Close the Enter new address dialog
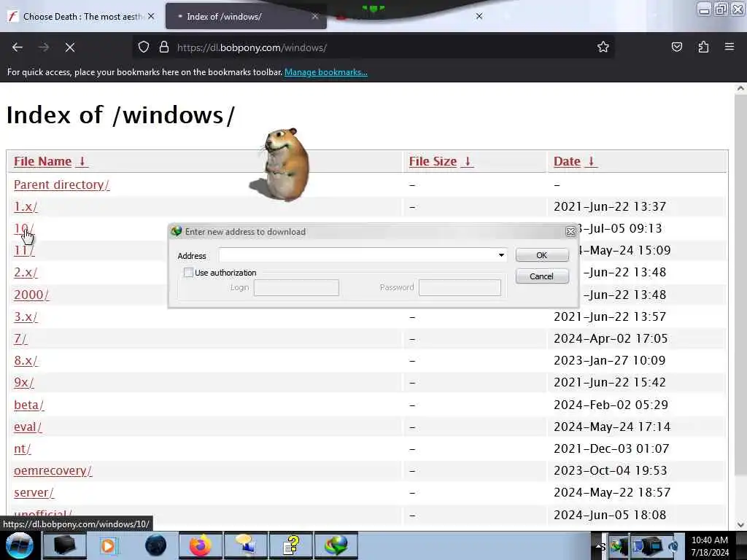The width and height of the screenshot is (747, 560). click(570, 231)
